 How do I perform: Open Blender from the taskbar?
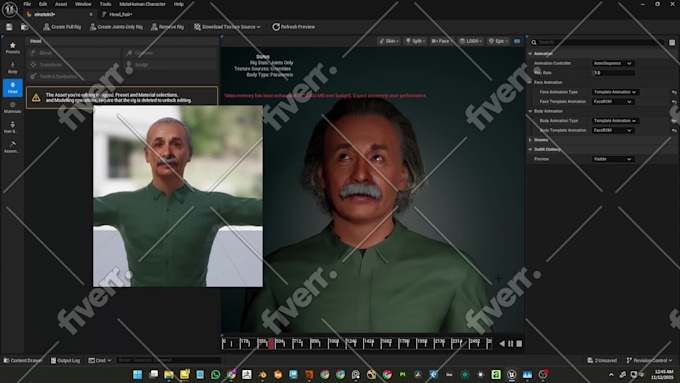coord(262,374)
